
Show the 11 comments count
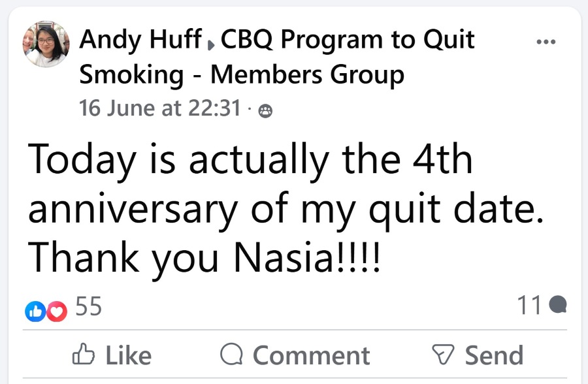(x=529, y=305)
